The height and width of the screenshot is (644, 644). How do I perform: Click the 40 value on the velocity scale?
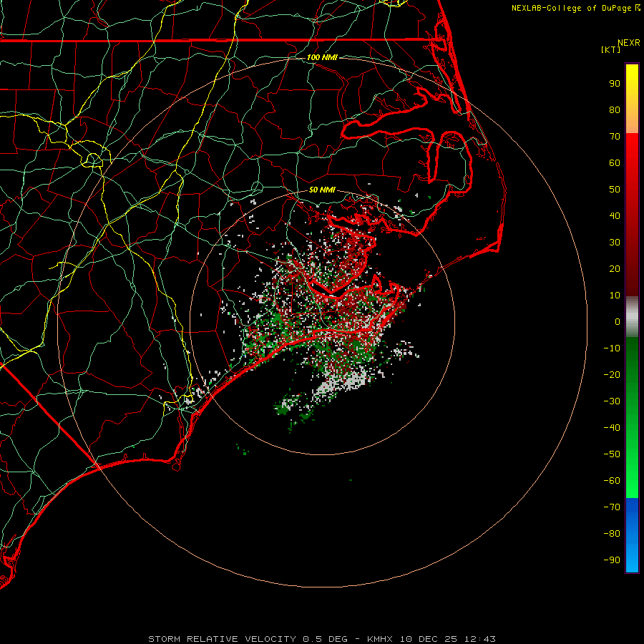click(615, 215)
